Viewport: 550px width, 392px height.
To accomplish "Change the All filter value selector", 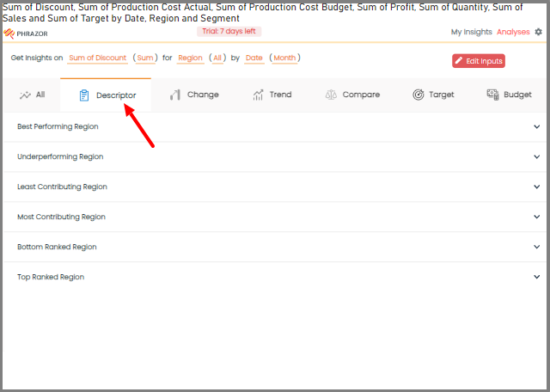I will click(x=217, y=58).
